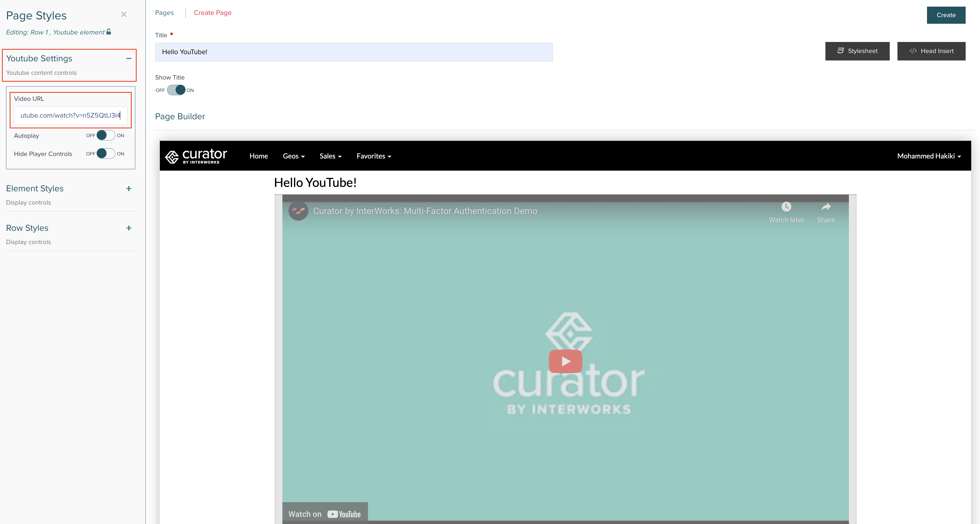Open the Stylesheet editor
Image resolution: width=980 pixels, height=524 pixels.
tap(857, 51)
